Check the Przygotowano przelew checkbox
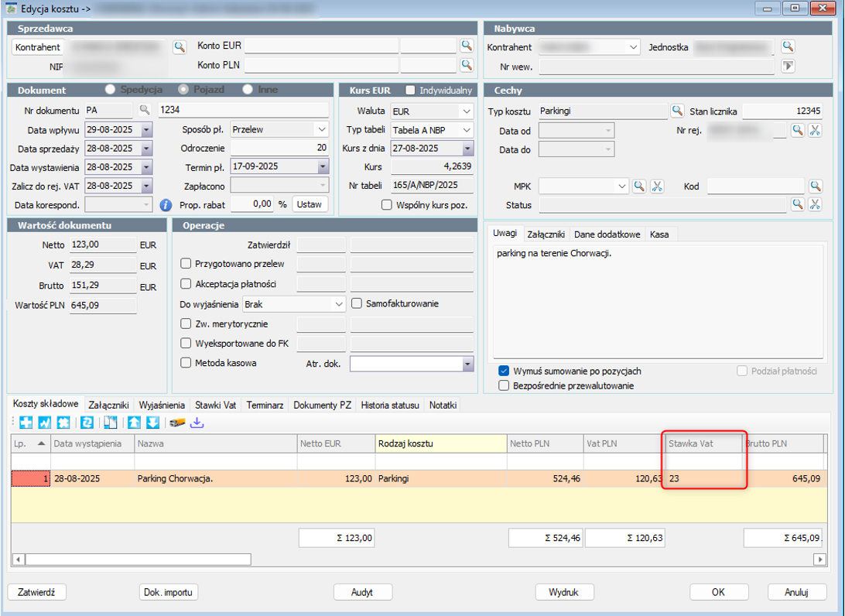 tap(186, 264)
